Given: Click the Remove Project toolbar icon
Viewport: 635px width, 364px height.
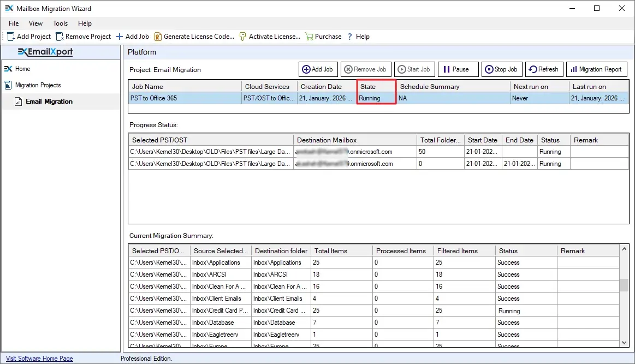Looking at the screenshot, I should point(83,36).
